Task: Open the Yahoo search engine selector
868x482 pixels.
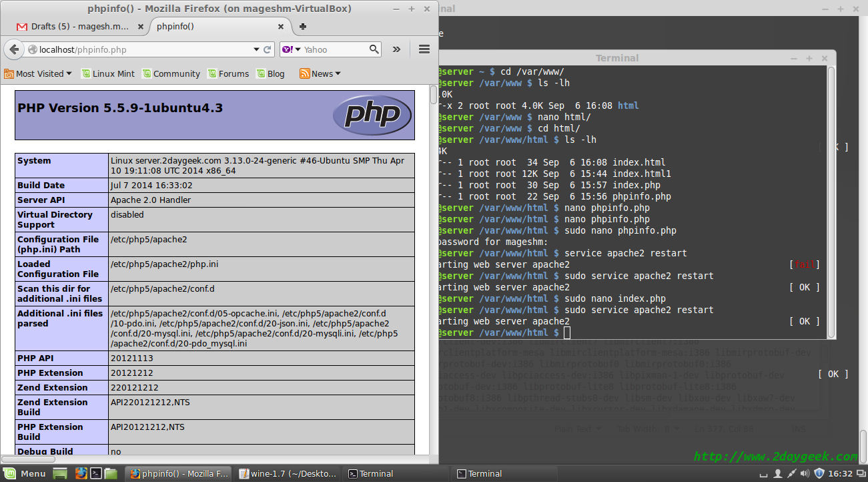Action: pos(292,49)
